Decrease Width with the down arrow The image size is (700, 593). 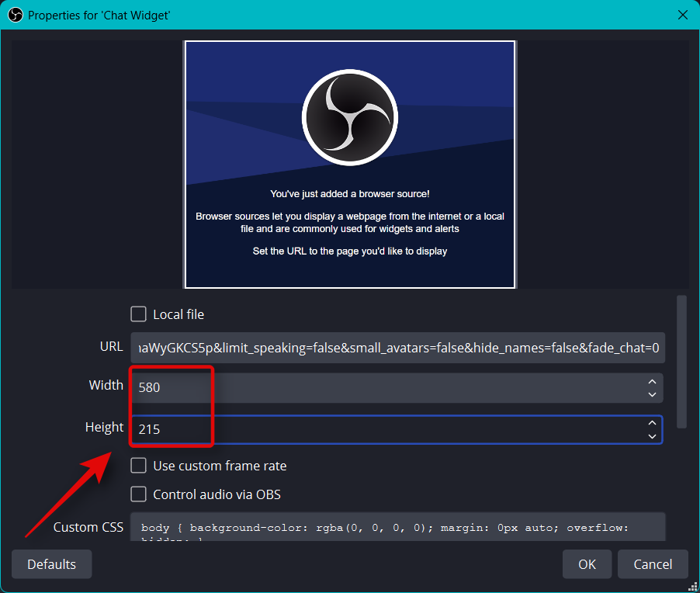coord(652,395)
